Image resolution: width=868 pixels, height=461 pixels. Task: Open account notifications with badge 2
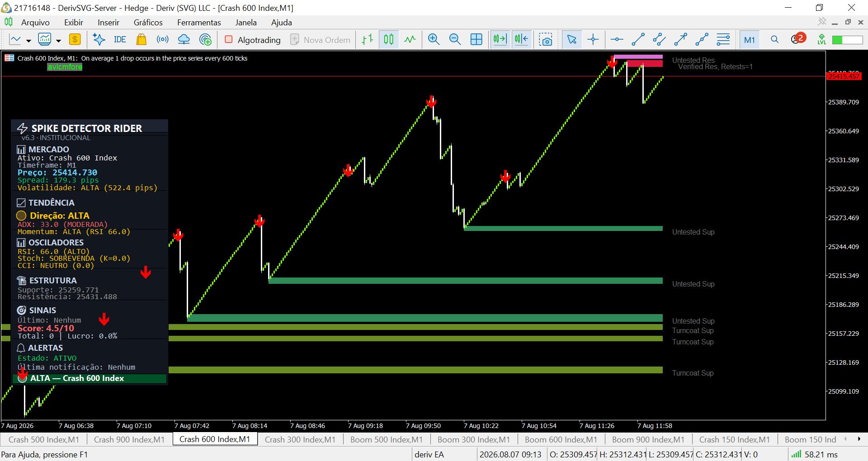pyautogui.click(x=798, y=39)
